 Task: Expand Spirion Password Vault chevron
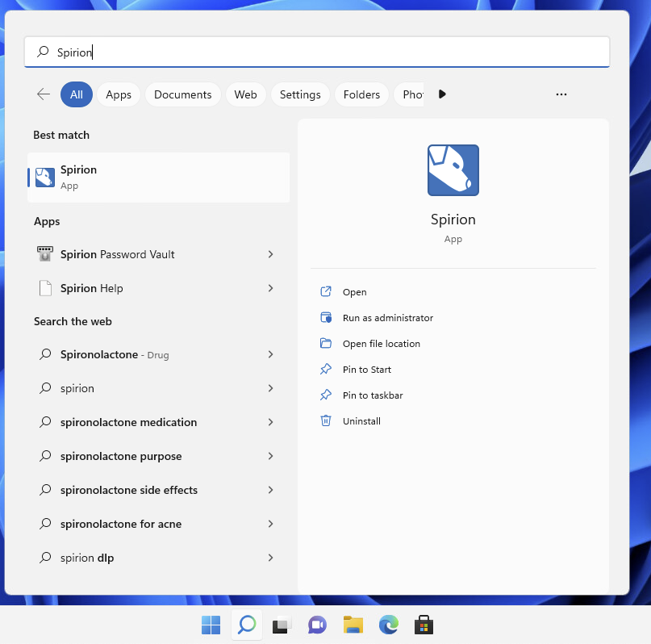pyautogui.click(x=271, y=254)
